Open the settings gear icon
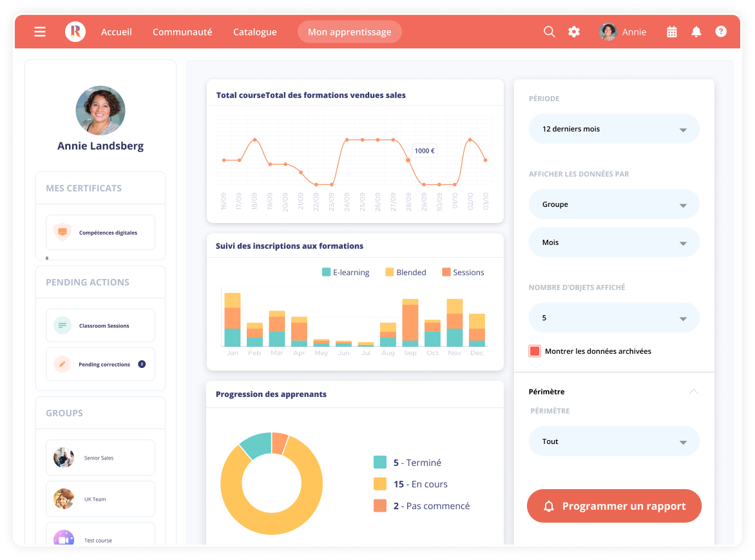The width and height of the screenshot is (755, 560). 574,32
